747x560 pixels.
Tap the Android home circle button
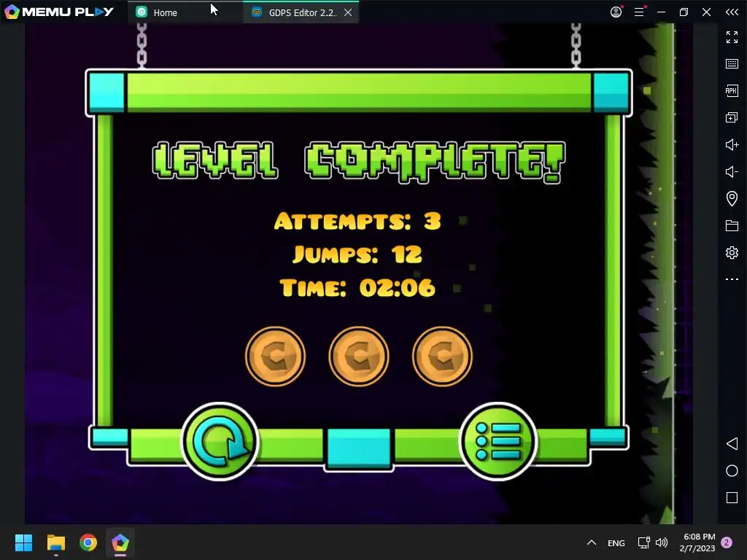pyautogui.click(x=732, y=471)
